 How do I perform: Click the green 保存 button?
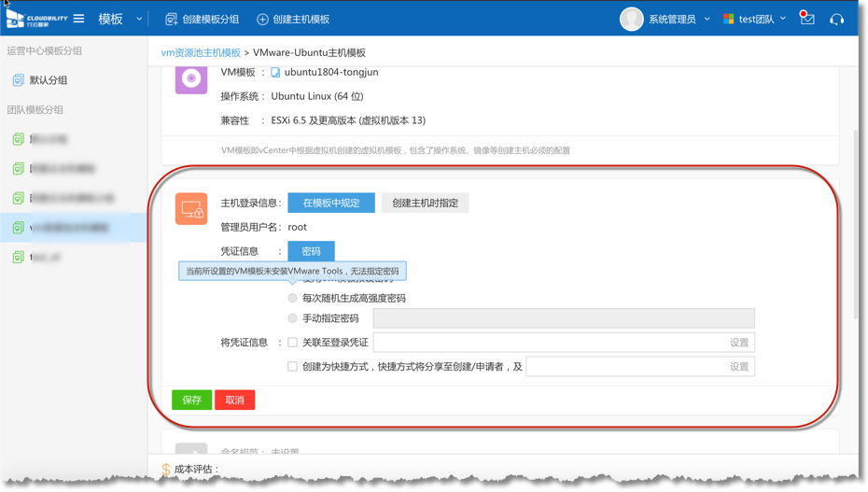[191, 400]
